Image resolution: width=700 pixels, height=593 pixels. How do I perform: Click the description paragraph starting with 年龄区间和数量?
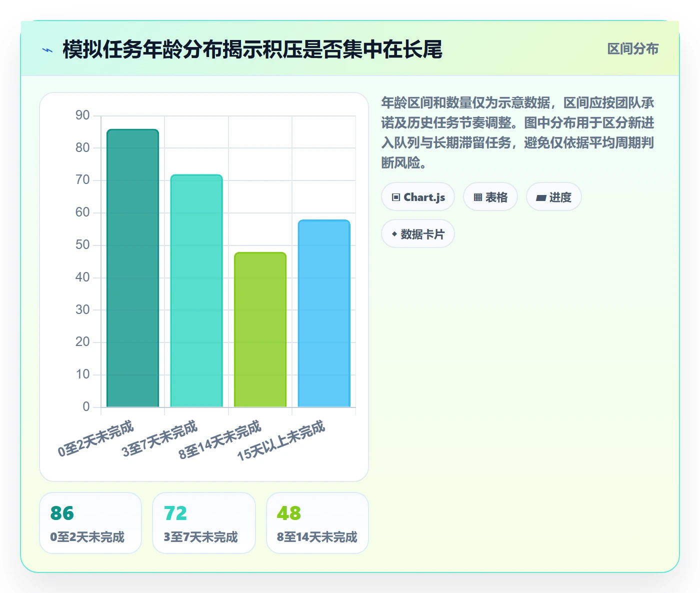pos(518,132)
